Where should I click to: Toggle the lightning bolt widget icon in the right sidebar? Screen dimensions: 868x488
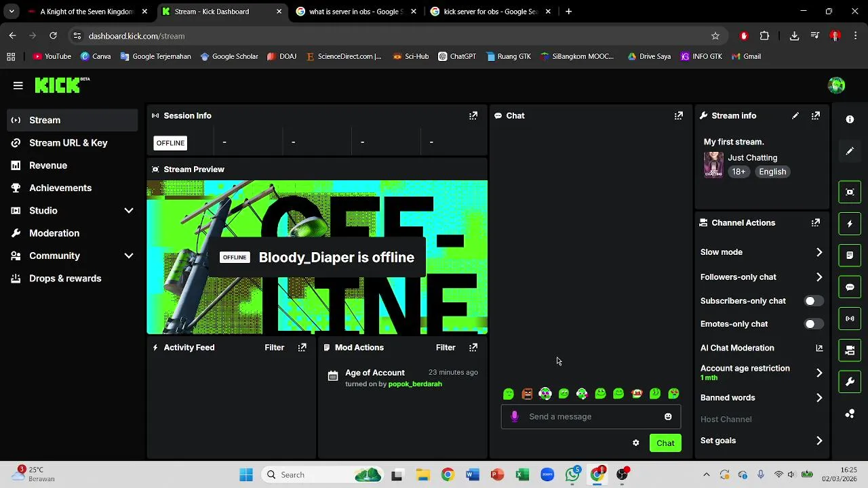pyautogui.click(x=850, y=224)
